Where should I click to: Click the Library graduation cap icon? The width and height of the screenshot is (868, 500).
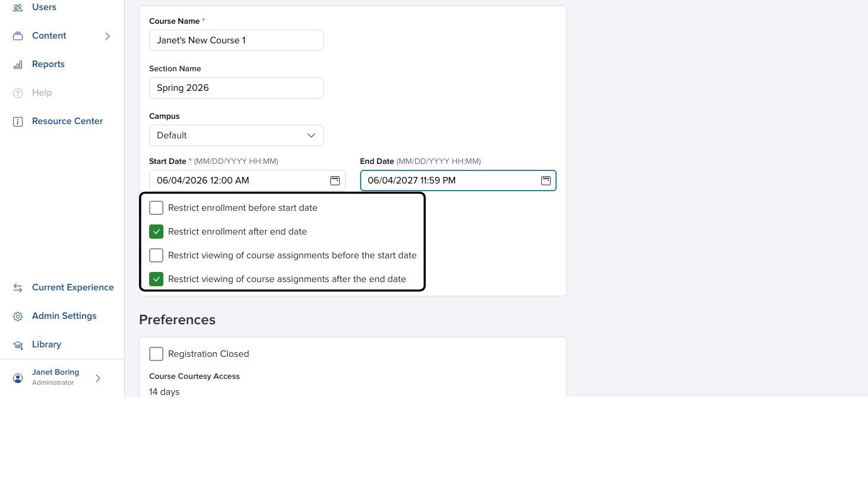[18, 345]
